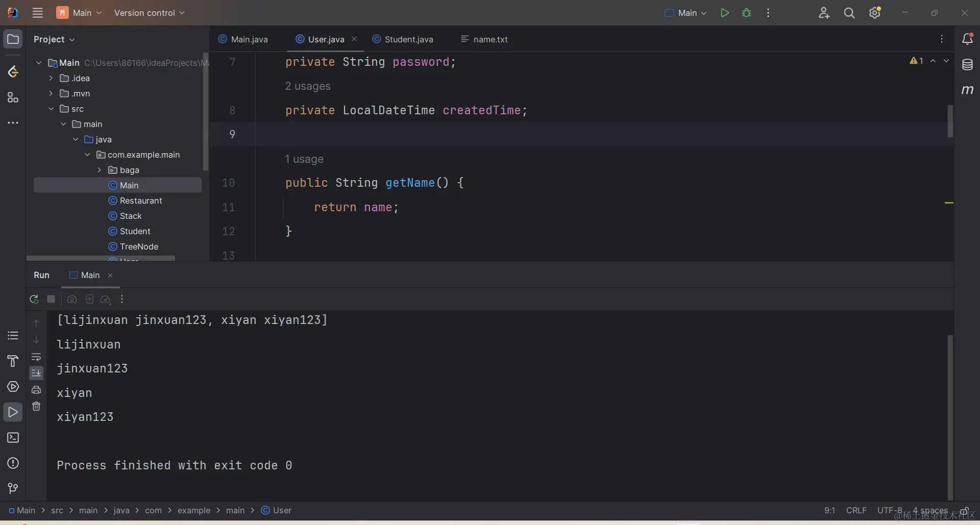The image size is (980, 525).
Task: Open the Services tool window
Action: tap(13, 386)
